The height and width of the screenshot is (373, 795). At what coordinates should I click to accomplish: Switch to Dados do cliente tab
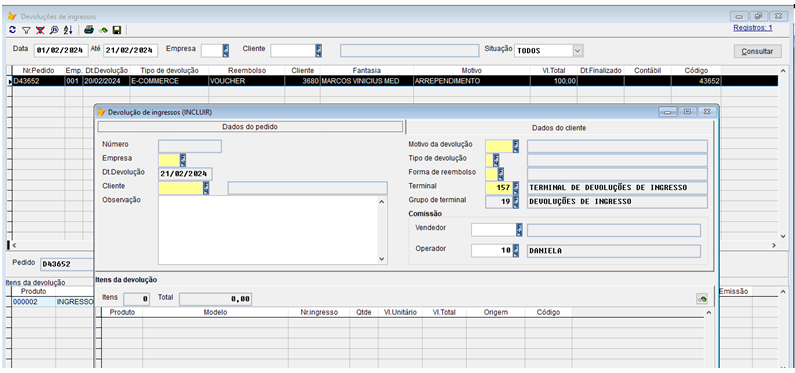pyautogui.click(x=559, y=128)
